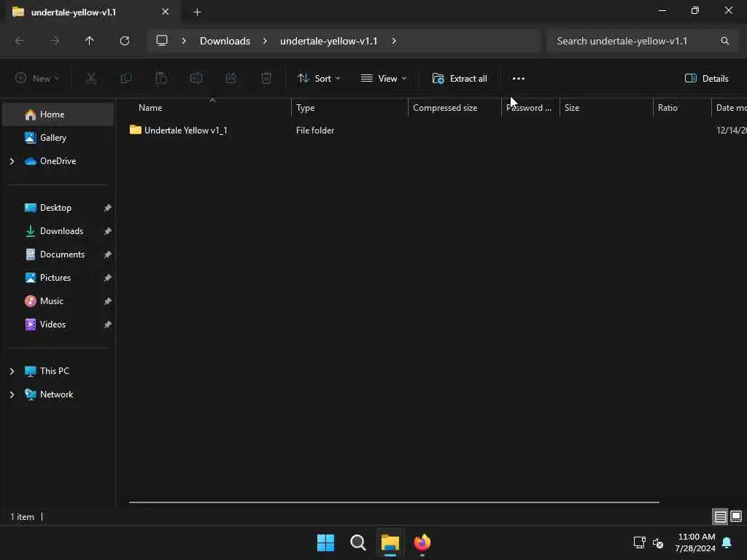Click the Rename icon in toolbar
This screenshot has width=747, height=560.
(x=196, y=78)
